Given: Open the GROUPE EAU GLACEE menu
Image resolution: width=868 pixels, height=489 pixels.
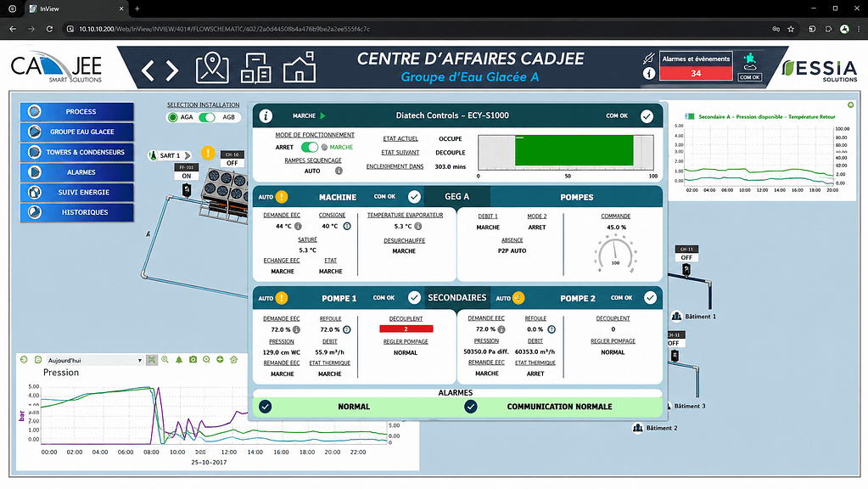Looking at the screenshot, I should coord(77,132).
